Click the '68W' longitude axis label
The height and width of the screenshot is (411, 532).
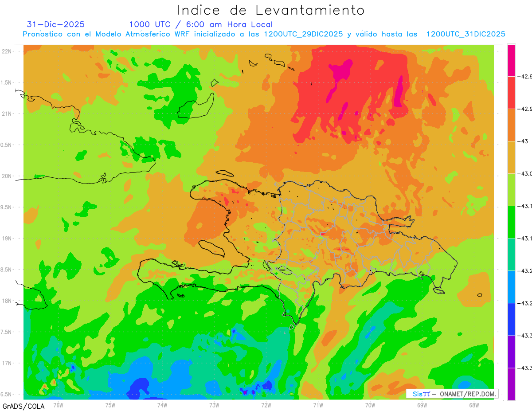click(474, 405)
